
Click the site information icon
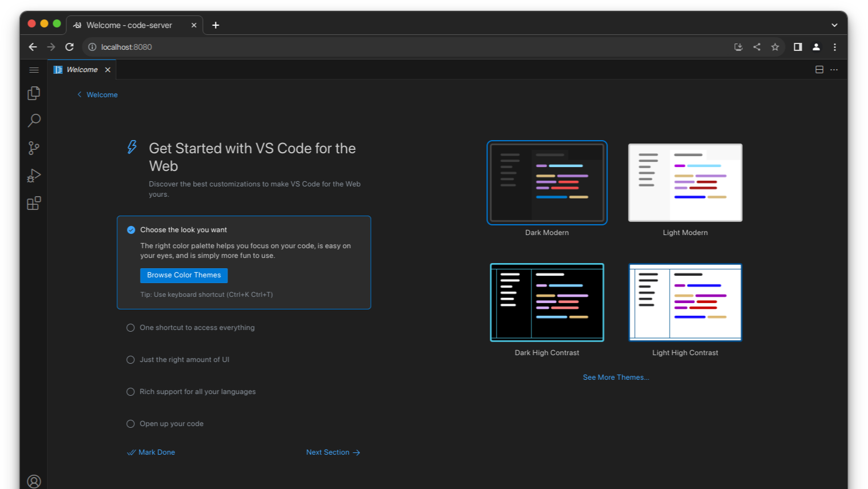click(92, 47)
